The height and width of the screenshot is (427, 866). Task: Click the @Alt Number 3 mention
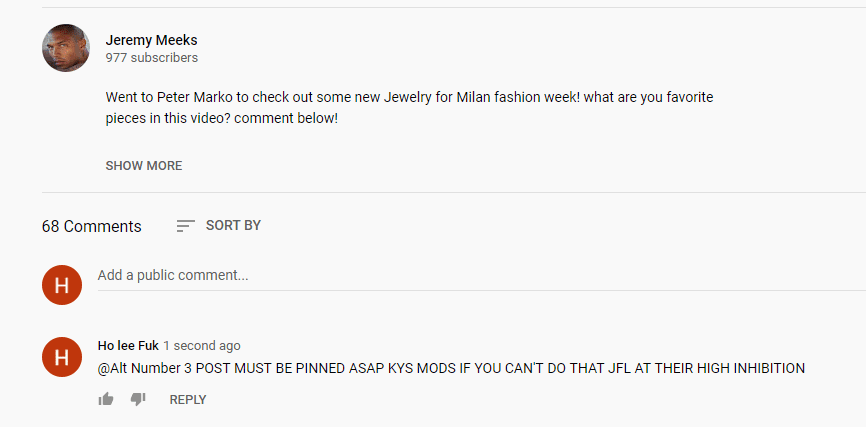pyautogui.click(x=145, y=368)
